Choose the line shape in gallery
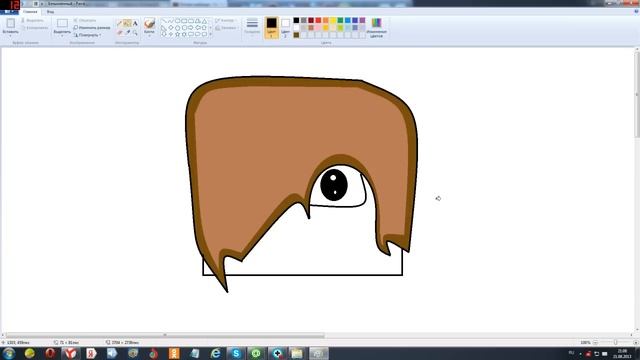This screenshot has width=640, height=360. click(164, 21)
